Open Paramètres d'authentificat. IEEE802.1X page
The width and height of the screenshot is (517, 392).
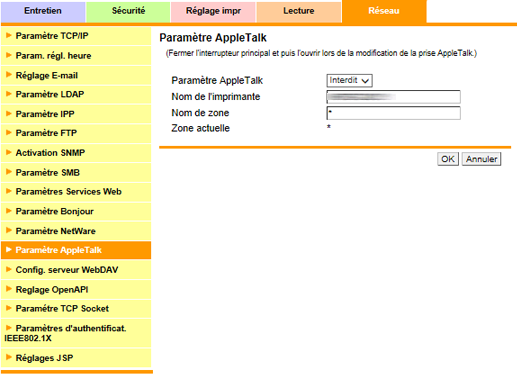point(76,333)
